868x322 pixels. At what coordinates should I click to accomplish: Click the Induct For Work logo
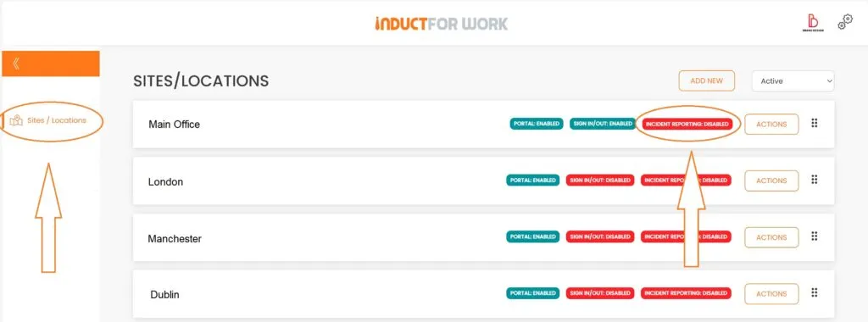pyautogui.click(x=441, y=24)
